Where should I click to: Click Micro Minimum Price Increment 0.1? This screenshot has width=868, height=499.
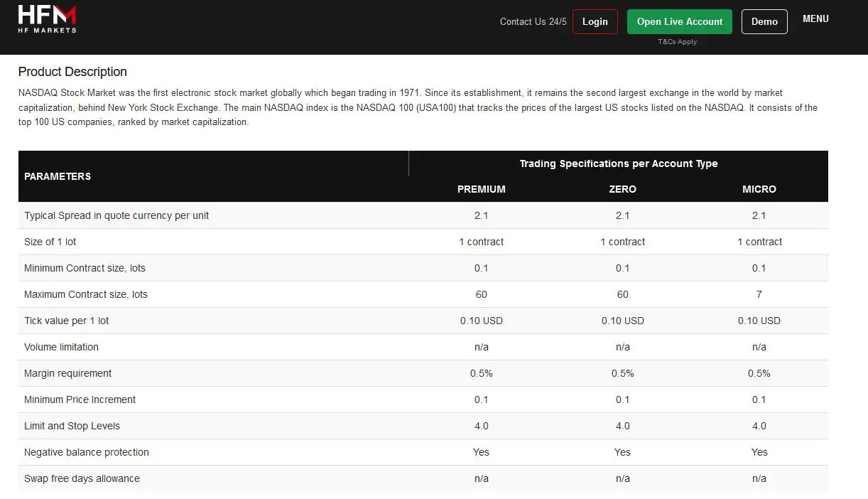(759, 399)
